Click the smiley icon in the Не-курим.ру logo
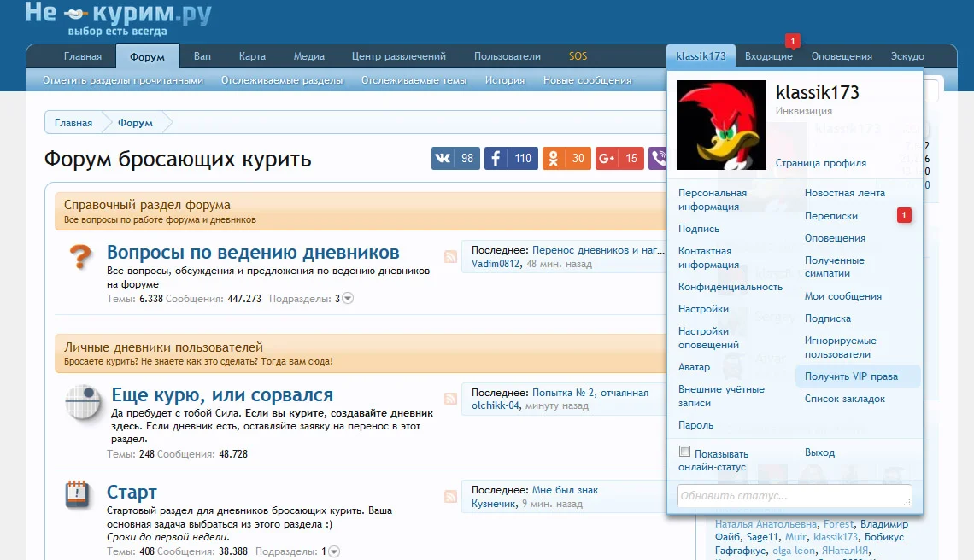The height and width of the screenshot is (560, 974). [73, 14]
